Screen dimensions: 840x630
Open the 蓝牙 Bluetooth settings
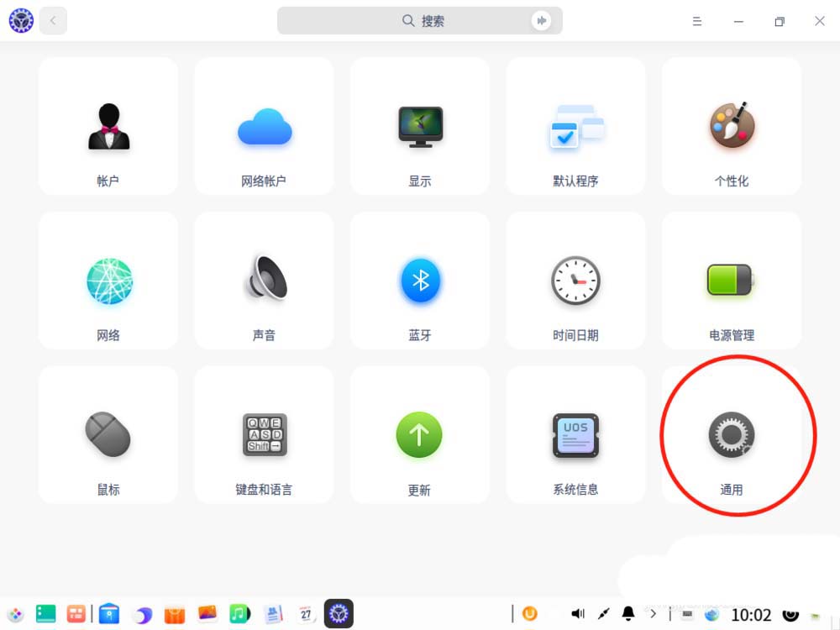coord(420,281)
